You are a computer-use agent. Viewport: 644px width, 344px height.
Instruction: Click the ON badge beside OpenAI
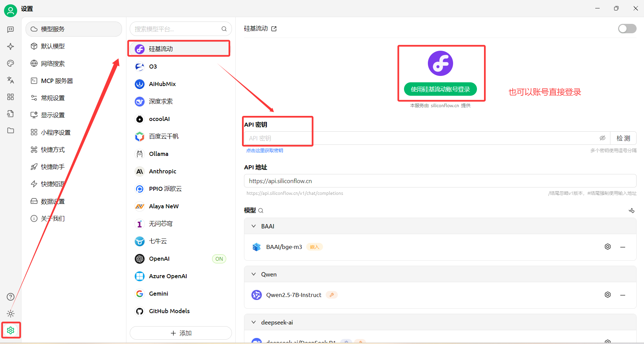[x=219, y=259]
